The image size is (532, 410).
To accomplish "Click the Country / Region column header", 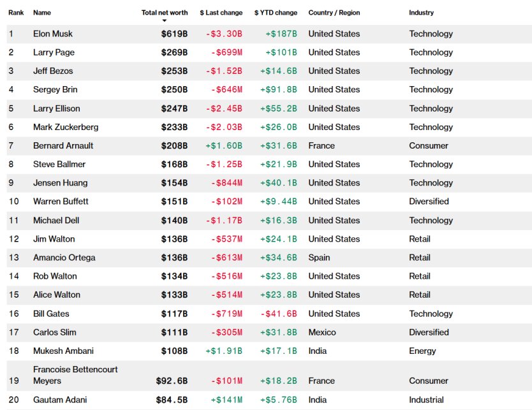I will click(x=334, y=12).
